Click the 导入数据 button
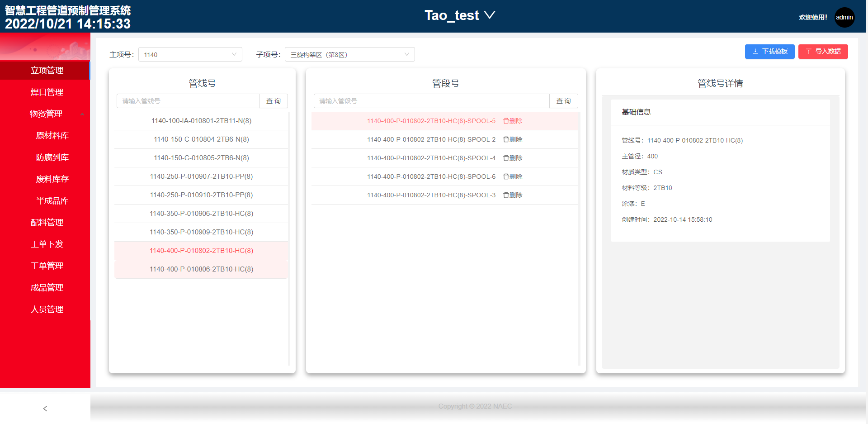The height and width of the screenshot is (424, 868). pyautogui.click(x=823, y=51)
